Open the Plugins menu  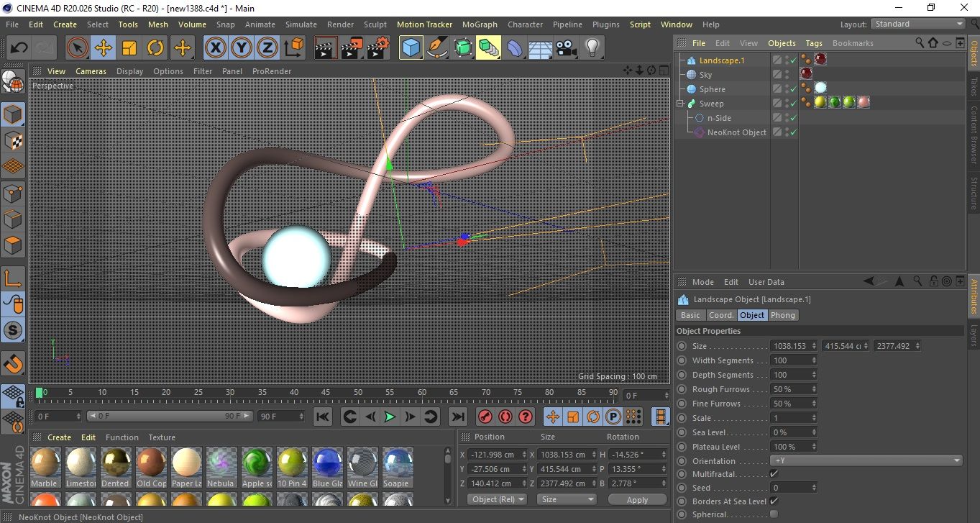point(605,24)
